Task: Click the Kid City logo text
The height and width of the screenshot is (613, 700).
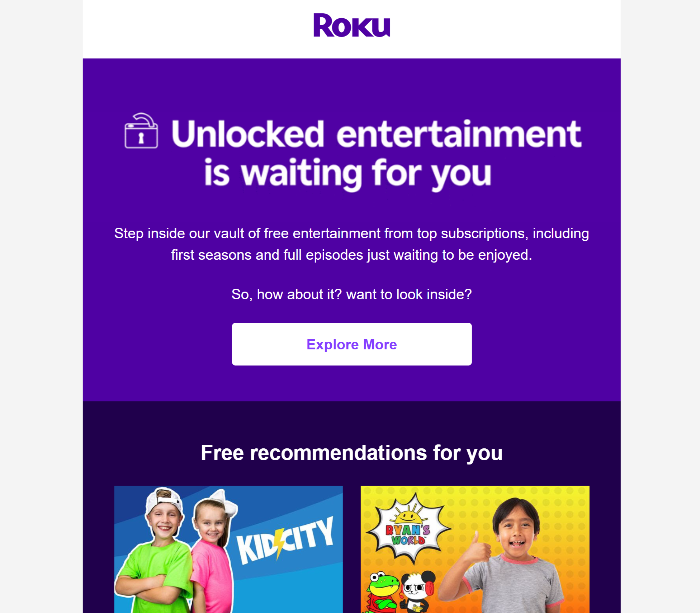Action: pyautogui.click(x=285, y=540)
